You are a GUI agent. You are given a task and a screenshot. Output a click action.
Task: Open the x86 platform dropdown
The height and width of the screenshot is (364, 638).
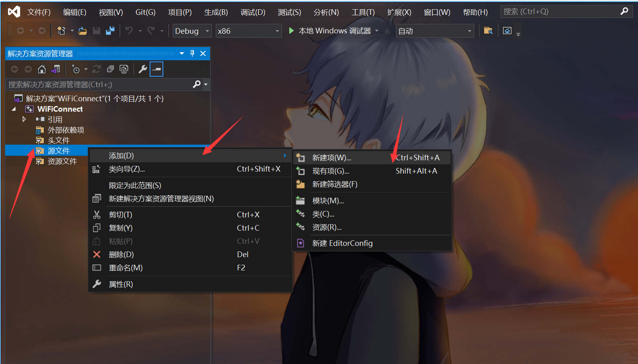pos(277,31)
